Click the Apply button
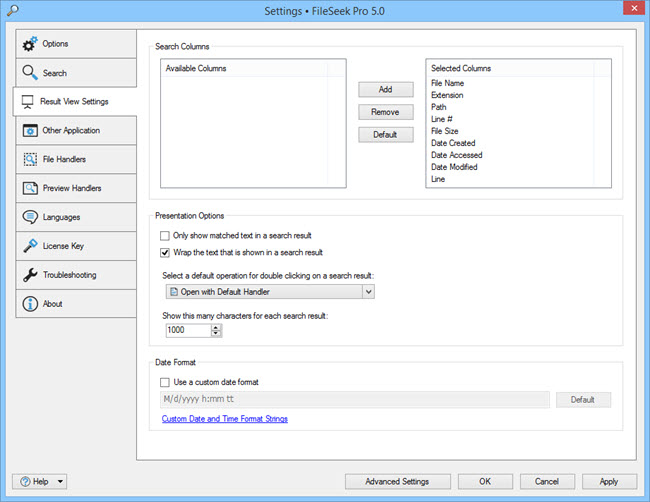The width and height of the screenshot is (650, 502). (x=609, y=482)
